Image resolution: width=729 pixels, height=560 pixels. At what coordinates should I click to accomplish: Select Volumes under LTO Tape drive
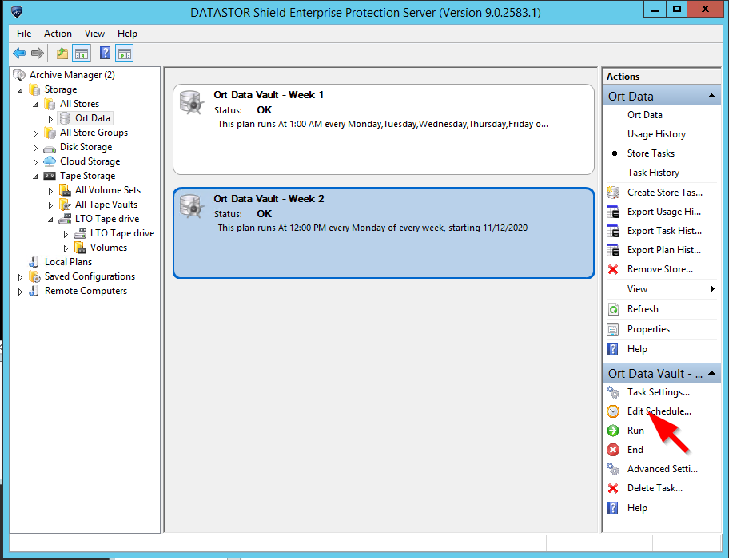click(x=109, y=248)
